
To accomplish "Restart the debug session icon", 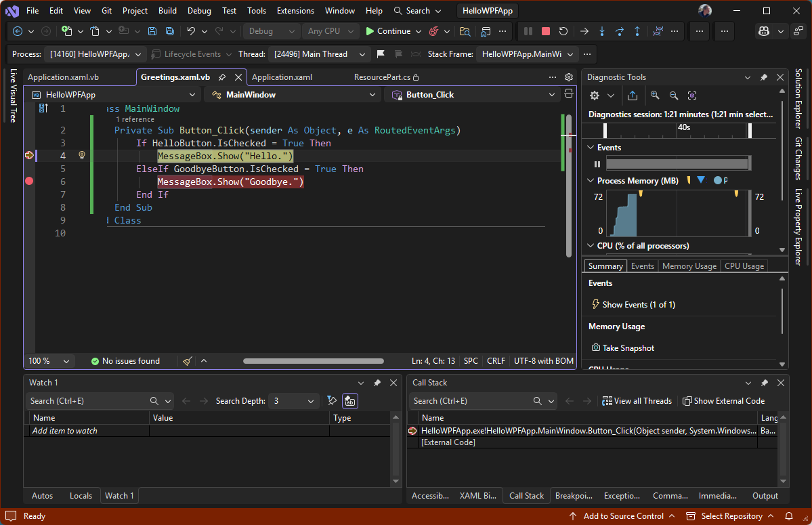I will pyautogui.click(x=563, y=31).
